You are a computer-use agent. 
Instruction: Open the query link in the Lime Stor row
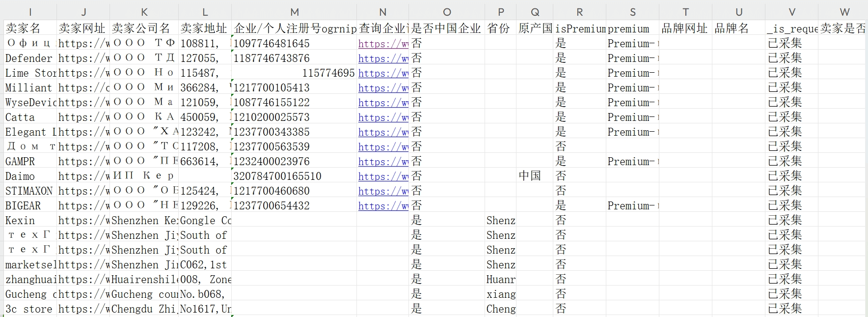383,73
